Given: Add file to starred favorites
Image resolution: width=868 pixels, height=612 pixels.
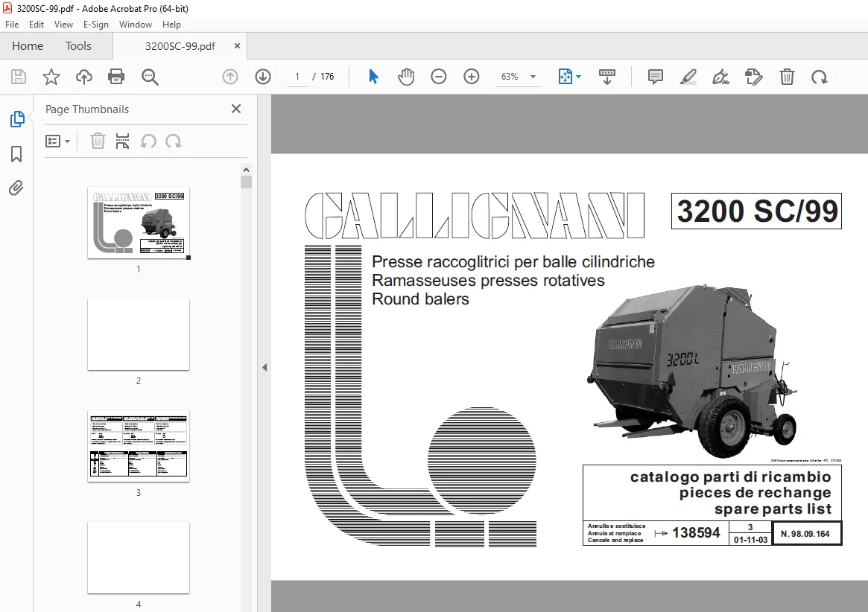Looking at the screenshot, I should 51,77.
